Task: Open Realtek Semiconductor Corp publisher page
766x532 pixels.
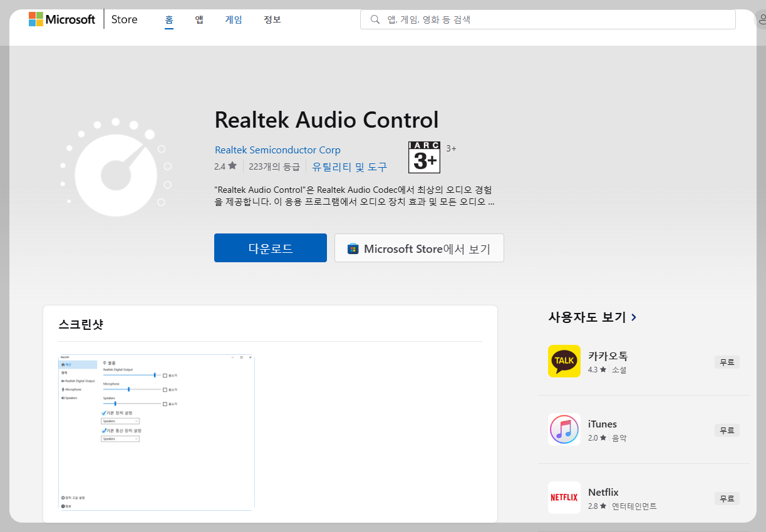Action: point(277,150)
